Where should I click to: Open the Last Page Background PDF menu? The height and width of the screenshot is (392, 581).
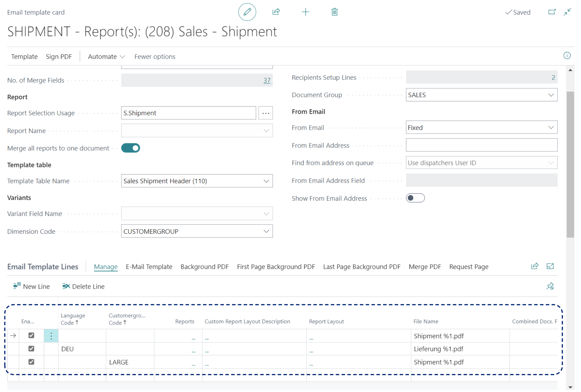tap(362, 267)
